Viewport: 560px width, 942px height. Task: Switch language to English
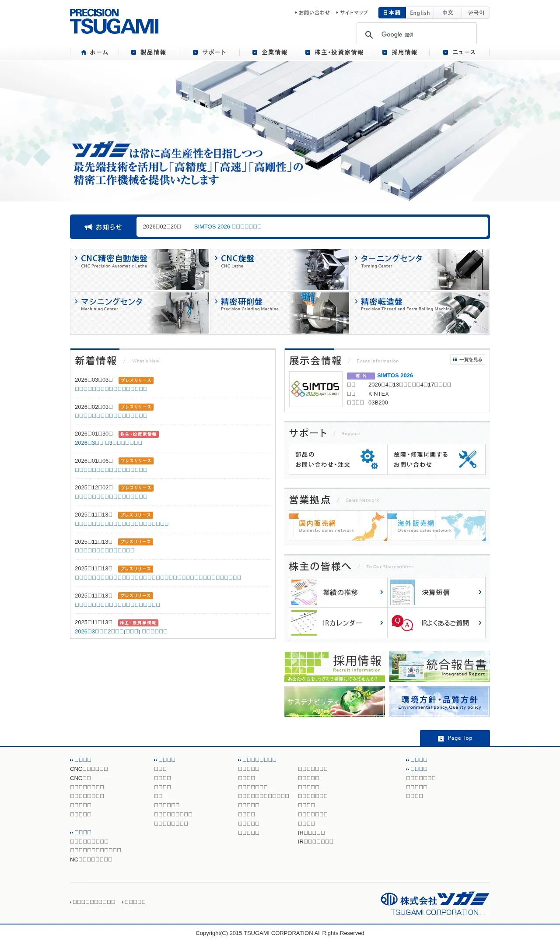click(x=420, y=13)
